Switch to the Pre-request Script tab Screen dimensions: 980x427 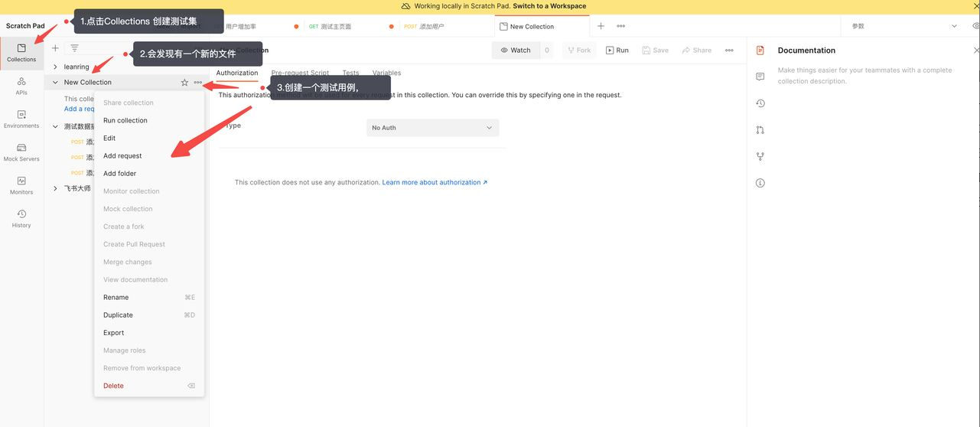[300, 73]
